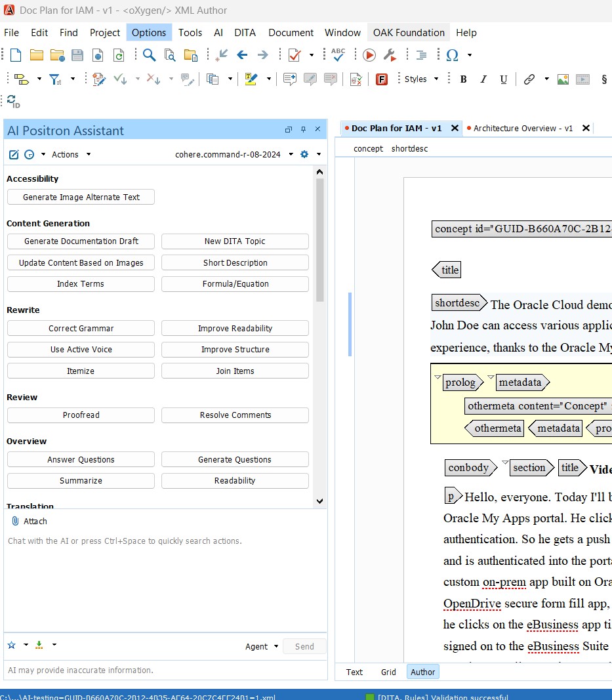Toggle underline formatting
Image resolution: width=612 pixels, height=700 pixels.
pyautogui.click(x=503, y=79)
